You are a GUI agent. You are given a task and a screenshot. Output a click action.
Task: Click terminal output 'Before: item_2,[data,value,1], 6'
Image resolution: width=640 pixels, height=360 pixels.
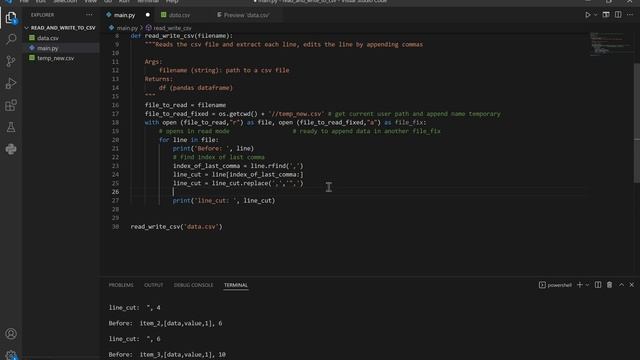pos(165,323)
